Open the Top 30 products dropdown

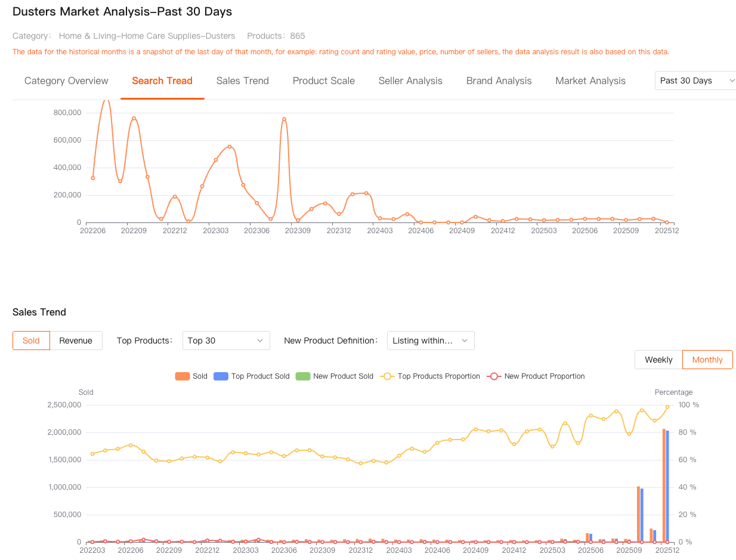(225, 341)
